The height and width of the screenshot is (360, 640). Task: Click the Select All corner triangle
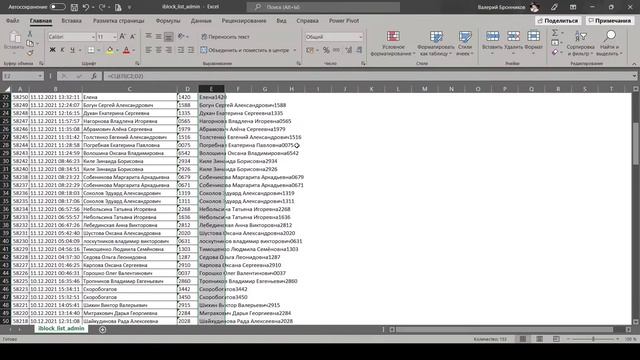pyautogui.click(x=7, y=89)
